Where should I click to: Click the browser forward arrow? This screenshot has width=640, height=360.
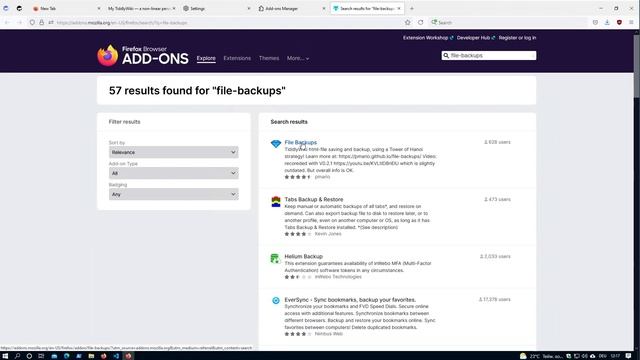click(x=19, y=22)
